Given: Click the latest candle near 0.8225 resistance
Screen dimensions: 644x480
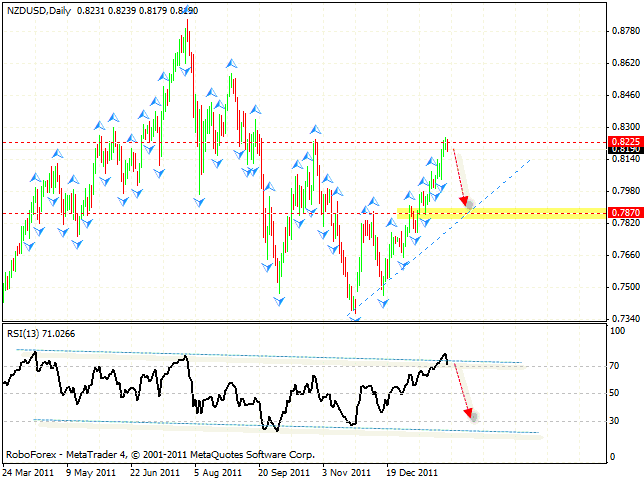Looking at the screenshot, I should 446,147.
